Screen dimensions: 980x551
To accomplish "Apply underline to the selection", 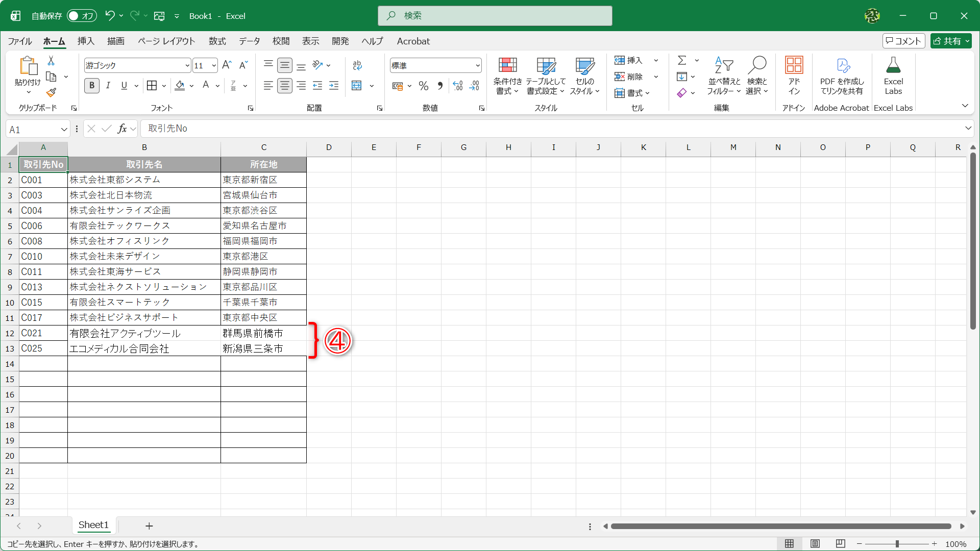I will click(124, 86).
